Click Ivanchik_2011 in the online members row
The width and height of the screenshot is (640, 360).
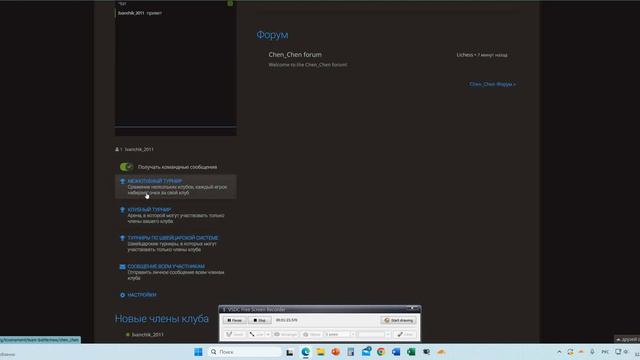pyautogui.click(x=139, y=149)
